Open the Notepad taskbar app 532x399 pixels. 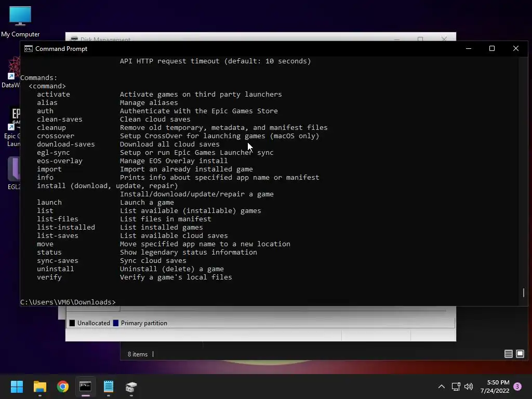point(109,387)
